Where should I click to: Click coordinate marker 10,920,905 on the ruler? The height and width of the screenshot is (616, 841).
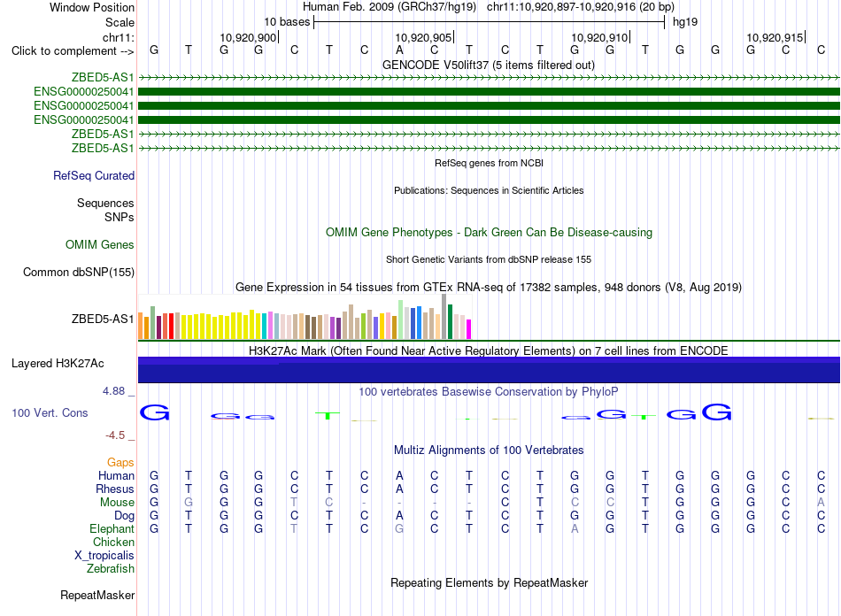click(x=423, y=37)
